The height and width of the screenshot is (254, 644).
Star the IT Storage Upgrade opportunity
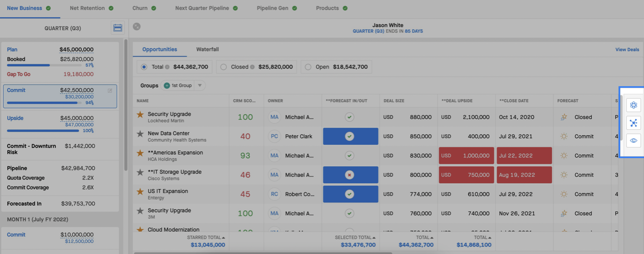(140, 172)
